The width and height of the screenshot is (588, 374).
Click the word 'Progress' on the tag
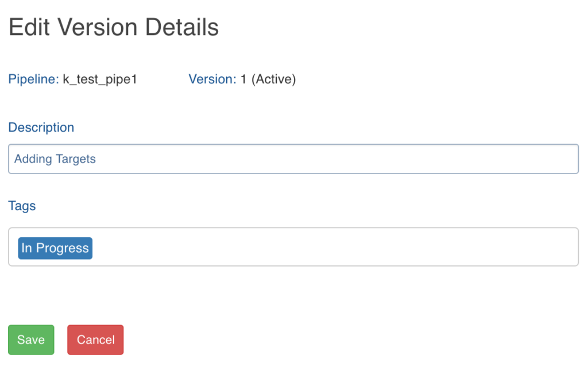point(63,248)
